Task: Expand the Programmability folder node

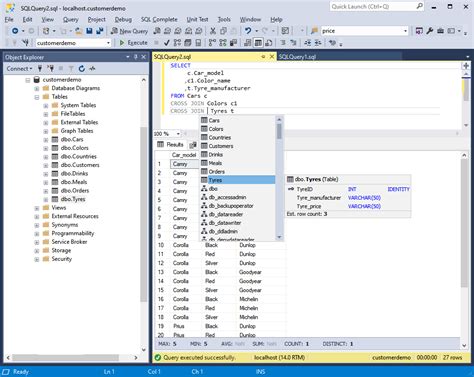Action: 37,234
